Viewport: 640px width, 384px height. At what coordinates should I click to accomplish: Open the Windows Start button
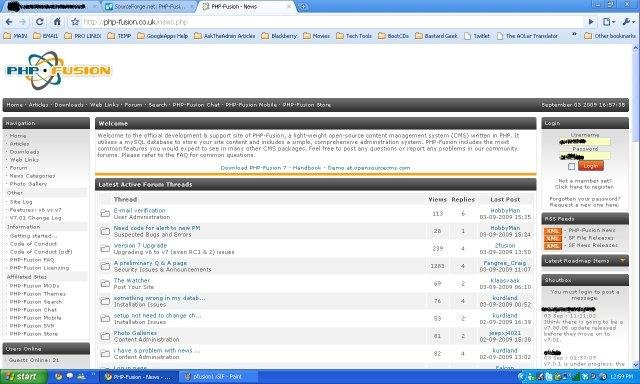(24, 376)
